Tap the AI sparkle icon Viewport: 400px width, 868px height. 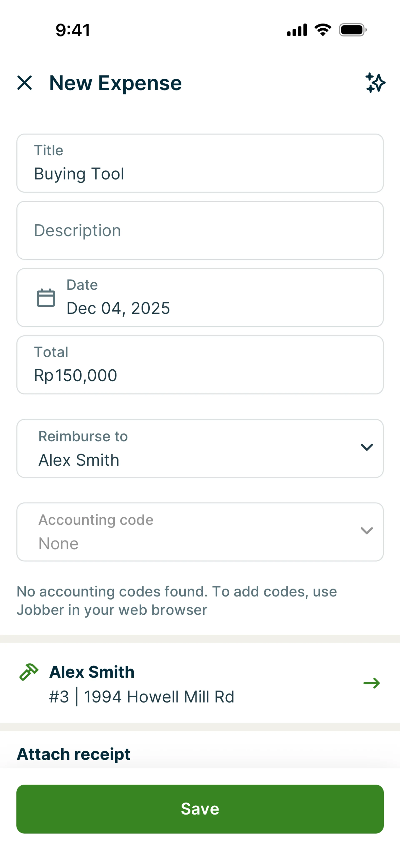click(x=375, y=83)
